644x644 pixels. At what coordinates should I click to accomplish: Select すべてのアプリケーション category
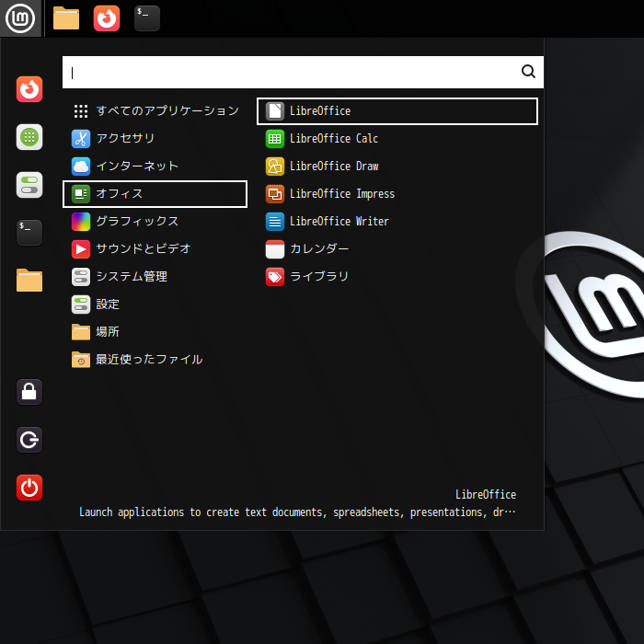pyautogui.click(x=155, y=111)
